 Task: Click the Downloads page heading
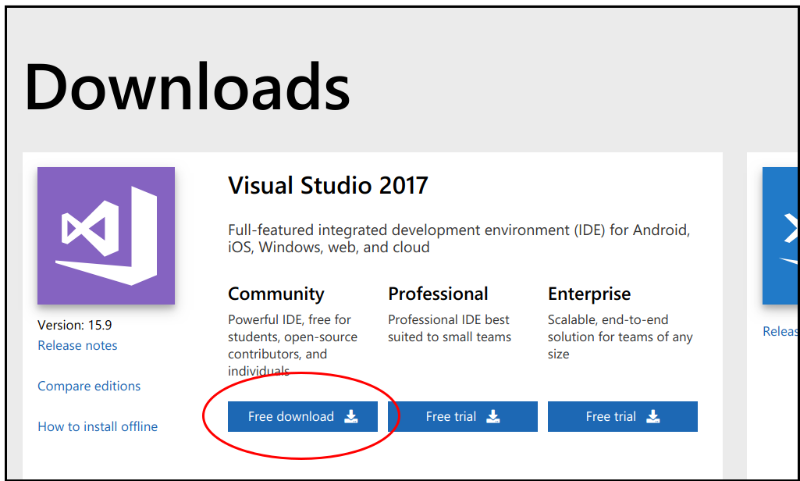click(187, 87)
